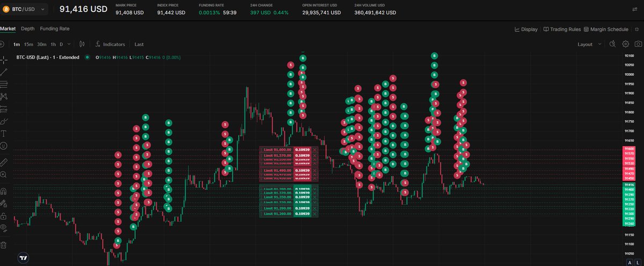
Task: Select the Limit 91,260.00 order label
Action: (x=277, y=214)
